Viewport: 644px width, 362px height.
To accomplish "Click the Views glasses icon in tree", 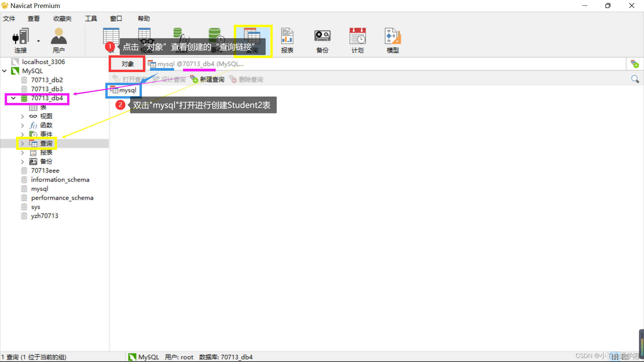I will point(33,116).
